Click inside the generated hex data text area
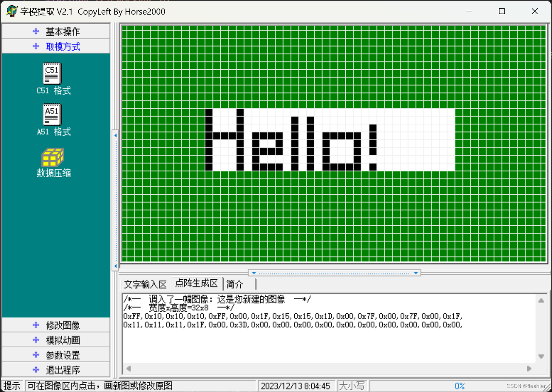The image size is (552, 392). click(329, 328)
